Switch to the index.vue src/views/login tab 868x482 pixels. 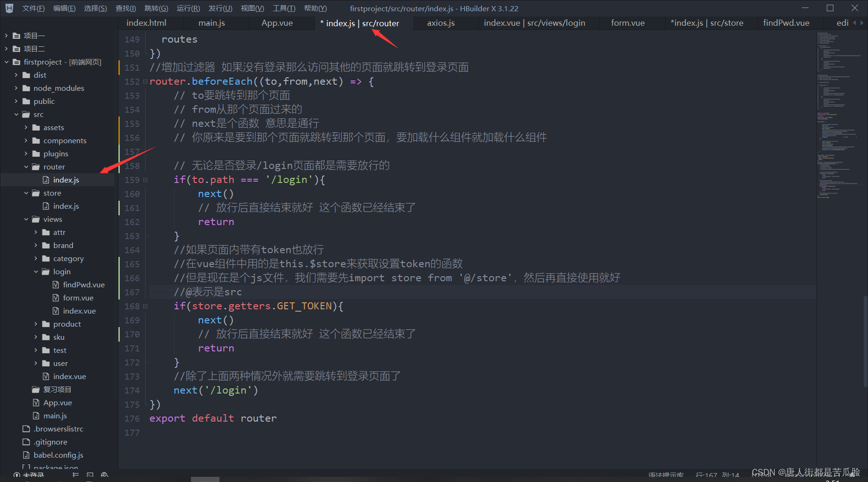pyautogui.click(x=534, y=23)
